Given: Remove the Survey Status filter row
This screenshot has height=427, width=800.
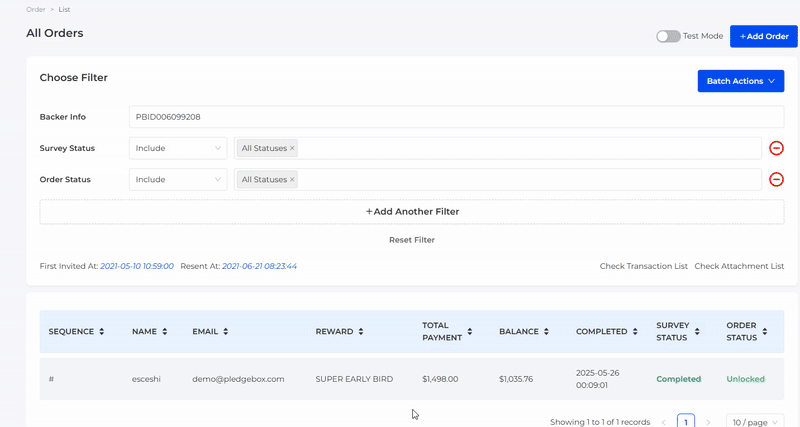Looking at the screenshot, I should click(x=776, y=148).
